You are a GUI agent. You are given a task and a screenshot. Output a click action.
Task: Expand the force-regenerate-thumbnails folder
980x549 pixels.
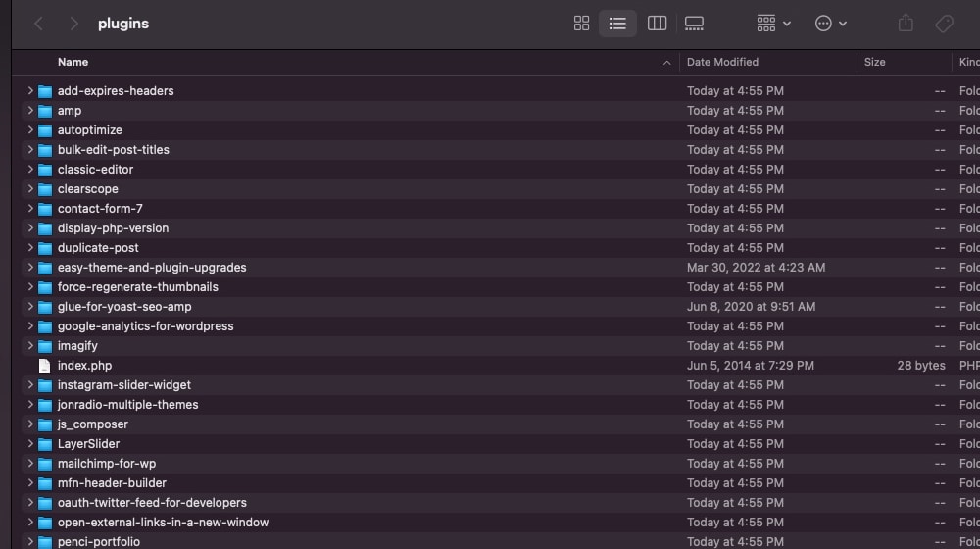pyautogui.click(x=30, y=287)
